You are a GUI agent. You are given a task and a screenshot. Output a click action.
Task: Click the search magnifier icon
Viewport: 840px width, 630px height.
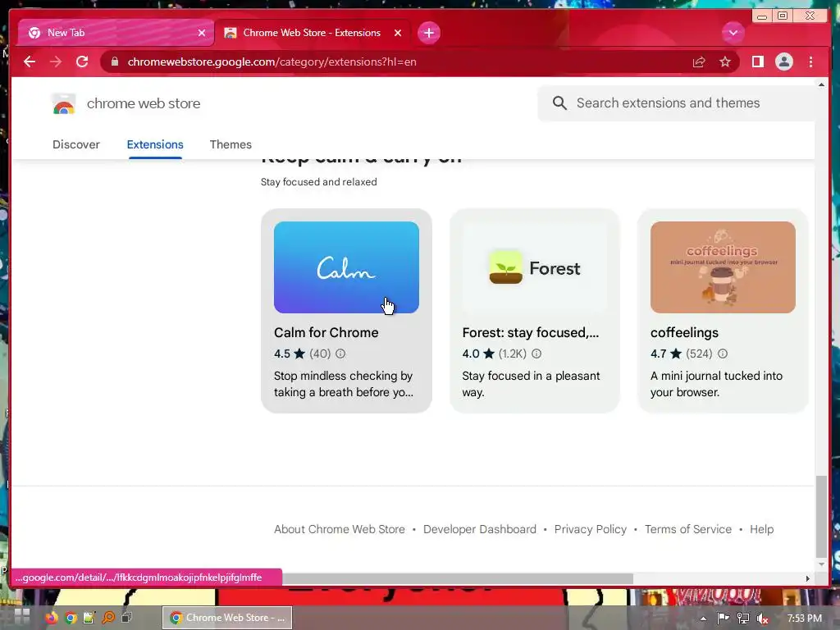point(559,103)
